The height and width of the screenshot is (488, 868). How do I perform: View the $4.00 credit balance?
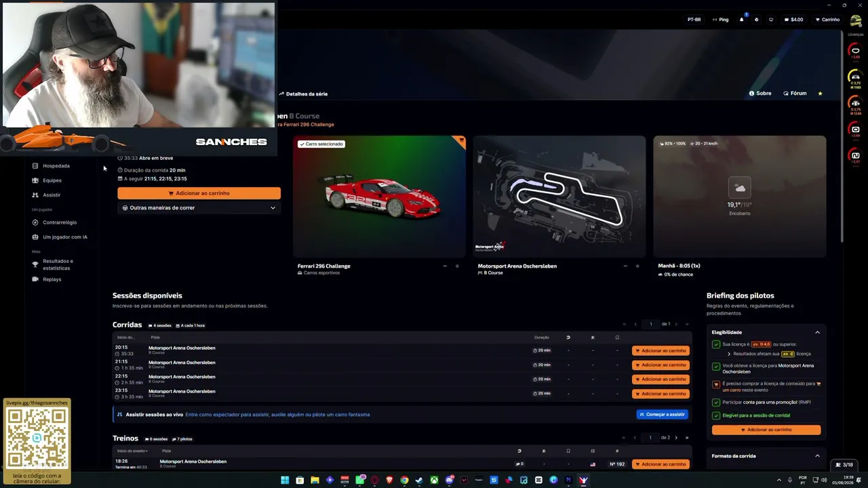pos(793,20)
